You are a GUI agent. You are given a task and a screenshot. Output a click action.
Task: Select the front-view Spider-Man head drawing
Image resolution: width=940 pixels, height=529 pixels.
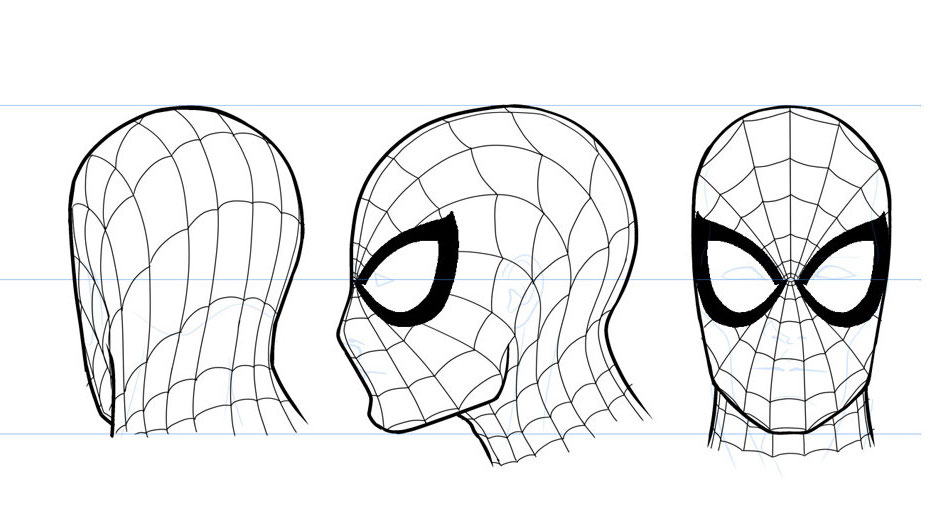[791, 282]
